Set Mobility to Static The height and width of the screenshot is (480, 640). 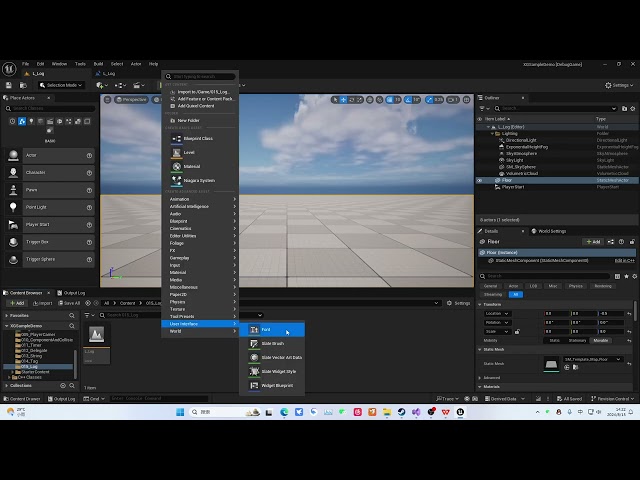(554, 340)
